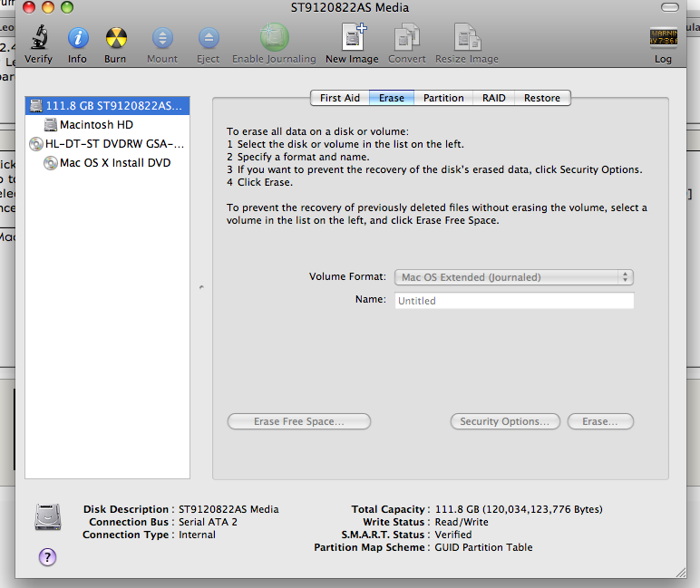
Task: Click the Serial ATA 2 connection bus text
Action: pyautogui.click(x=208, y=522)
